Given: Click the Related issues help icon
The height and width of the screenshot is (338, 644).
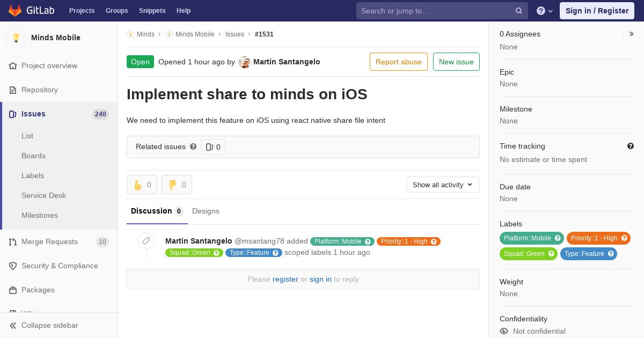Looking at the screenshot, I should [x=193, y=146].
